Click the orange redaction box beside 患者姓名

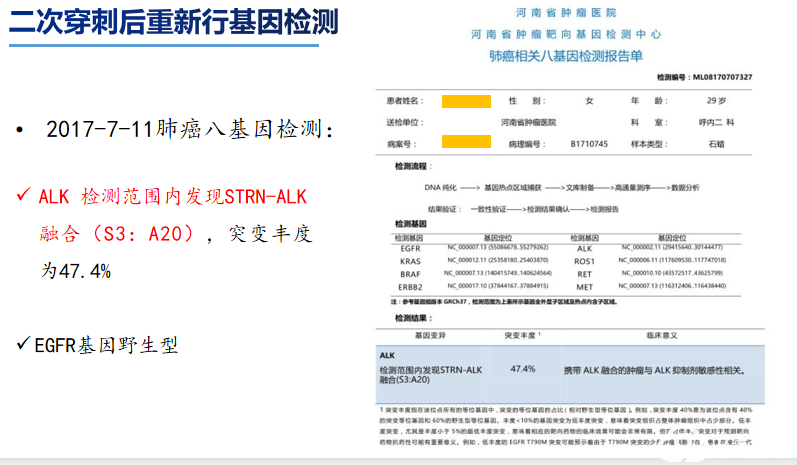(463, 101)
